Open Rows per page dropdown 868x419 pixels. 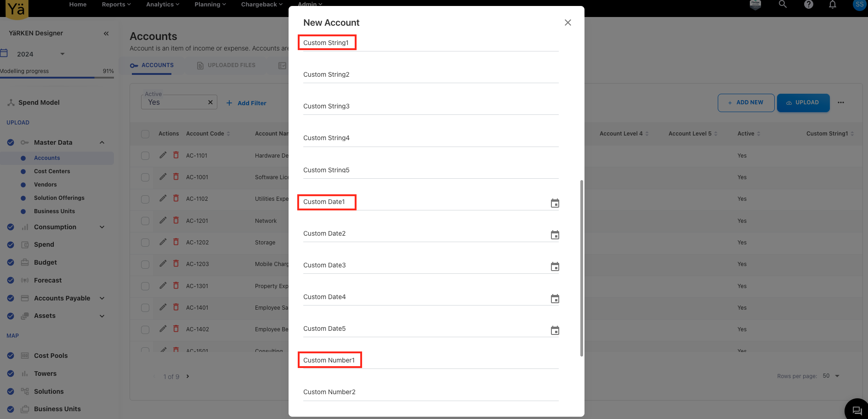pos(831,376)
